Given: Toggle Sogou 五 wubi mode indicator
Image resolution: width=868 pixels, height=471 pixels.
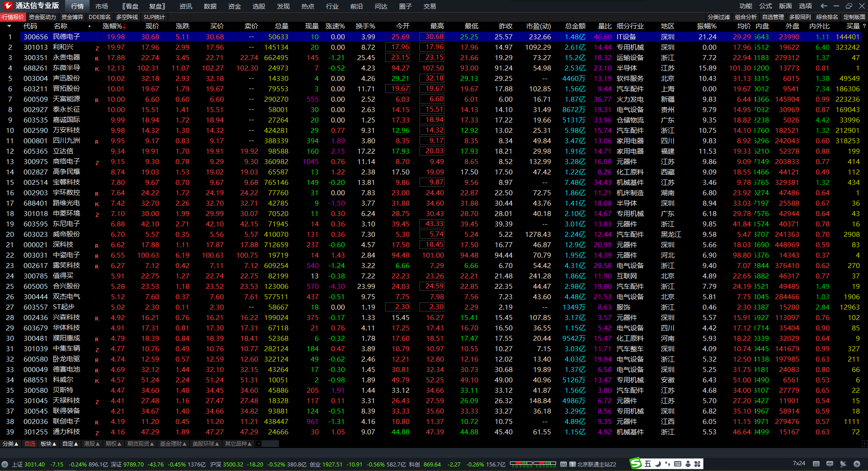Looking at the screenshot, I should pos(648,464).
